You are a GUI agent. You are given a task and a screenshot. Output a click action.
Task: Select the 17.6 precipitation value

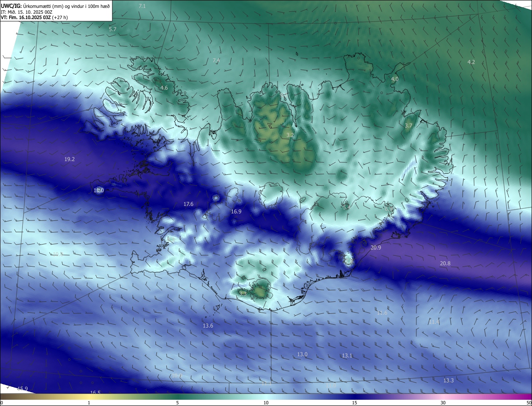point(188,204)
